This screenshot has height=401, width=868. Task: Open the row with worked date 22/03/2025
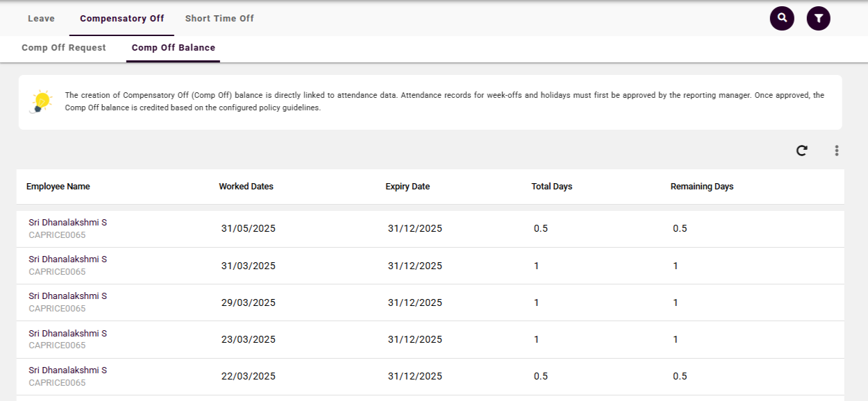pos(249,376)
